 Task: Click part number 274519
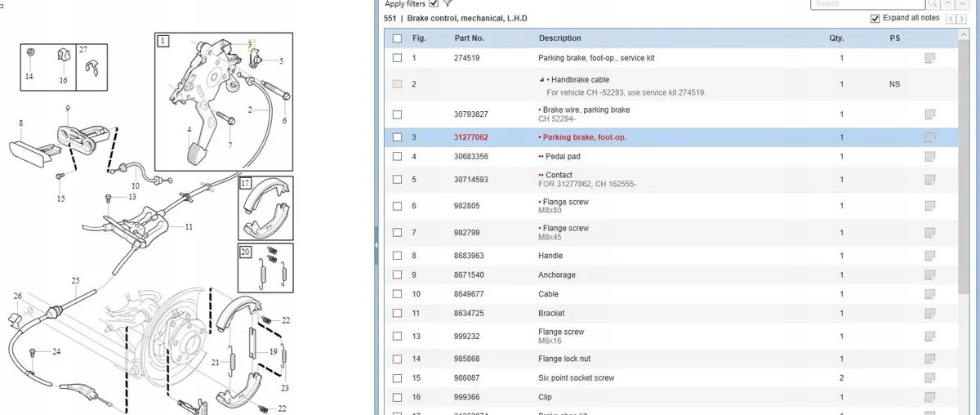[x=466, y=58]
